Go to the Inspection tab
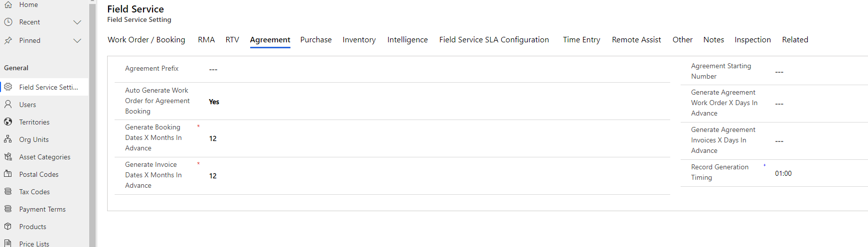 752,40
